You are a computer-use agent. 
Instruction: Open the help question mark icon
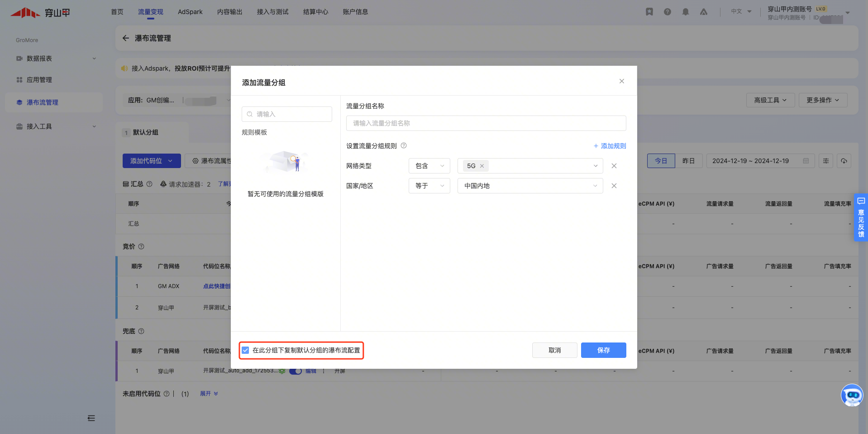pyautogui.click(x=668, y=12)
